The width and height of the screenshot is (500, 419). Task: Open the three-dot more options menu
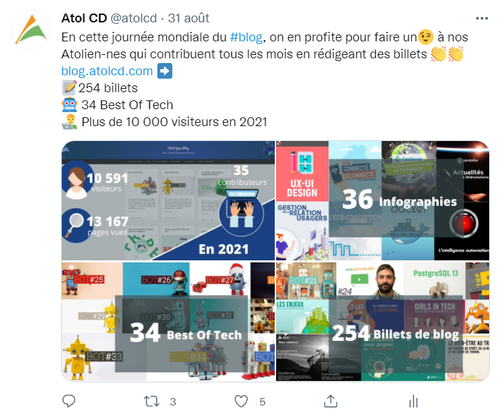click(x=482, y=18)
